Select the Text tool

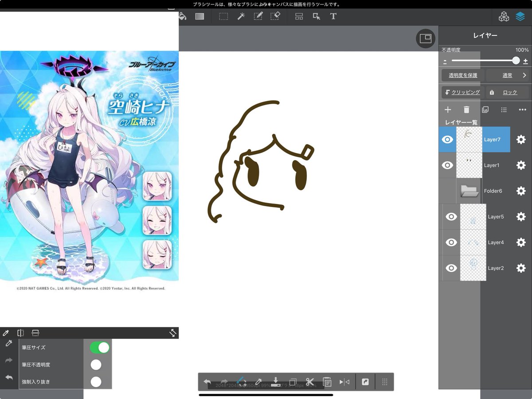(x=333, y=16)
